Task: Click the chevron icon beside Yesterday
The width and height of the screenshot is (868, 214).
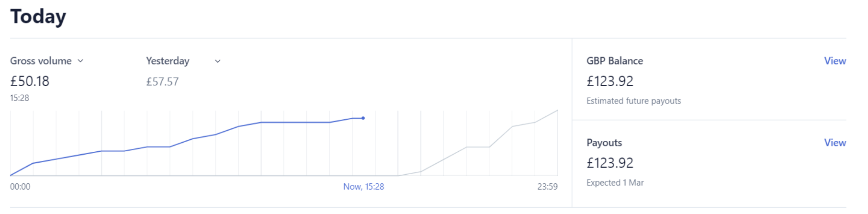Action: [x=217, y=61]
